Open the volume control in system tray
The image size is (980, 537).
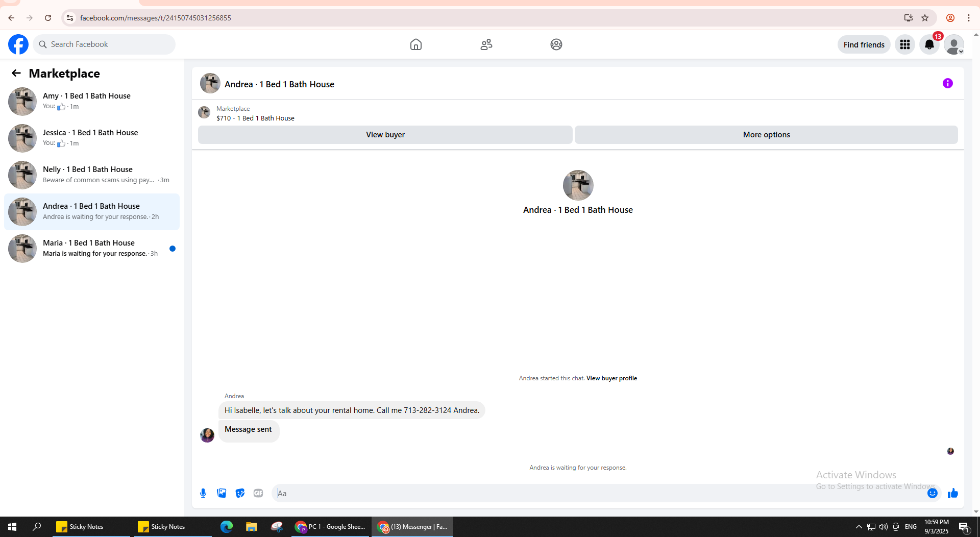point(884,527)
